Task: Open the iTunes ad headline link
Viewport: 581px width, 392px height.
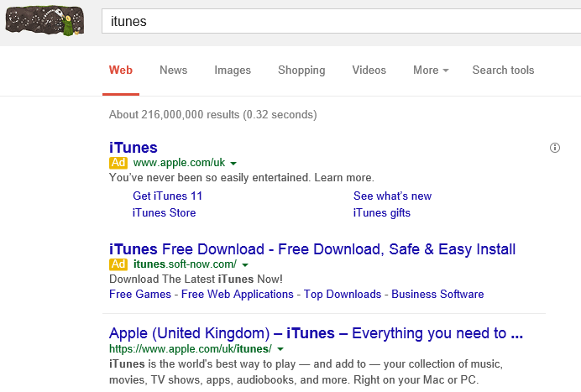Action: (x=133, y=148)
